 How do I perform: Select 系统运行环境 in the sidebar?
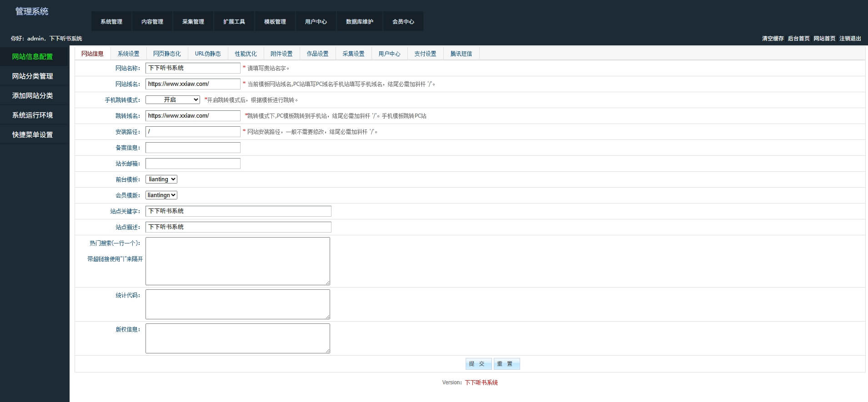(34, 115)
